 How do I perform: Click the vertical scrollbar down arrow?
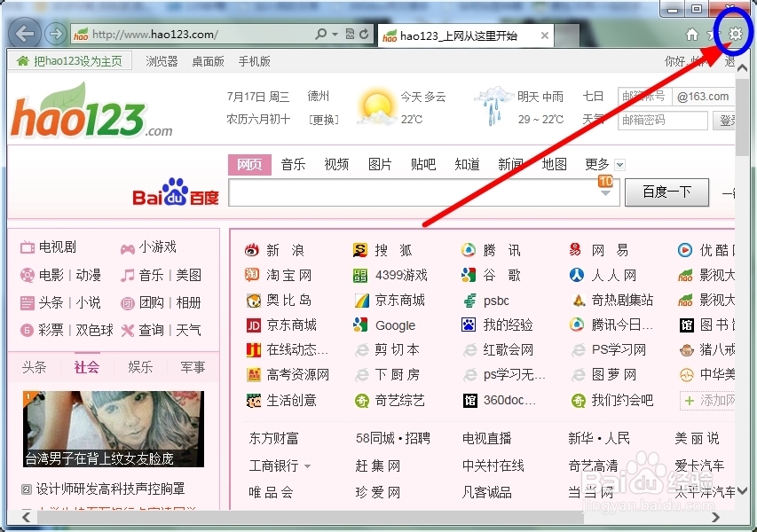(x=743, y=490)
